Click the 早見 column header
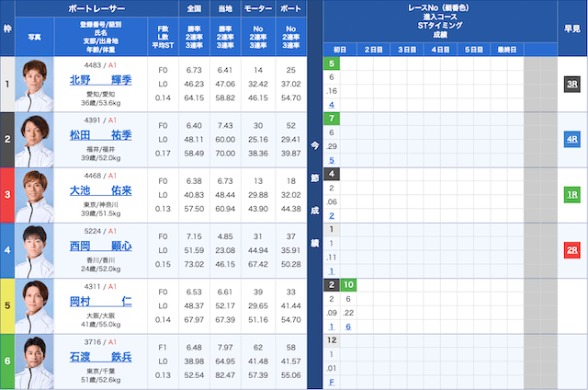588x390 pixels. click(571, 28)
